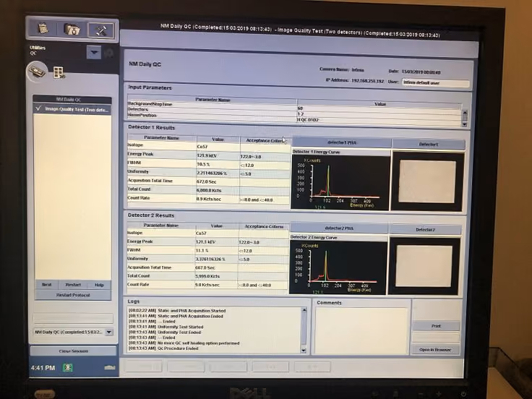Click Detector 1 Energy Peak value 121.9 keV
Image resolution: width=532 pixels, height=399 pixels.
207,155
